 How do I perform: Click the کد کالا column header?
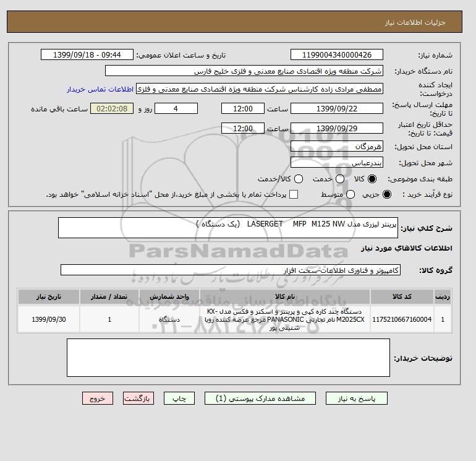tap(402, 296)
